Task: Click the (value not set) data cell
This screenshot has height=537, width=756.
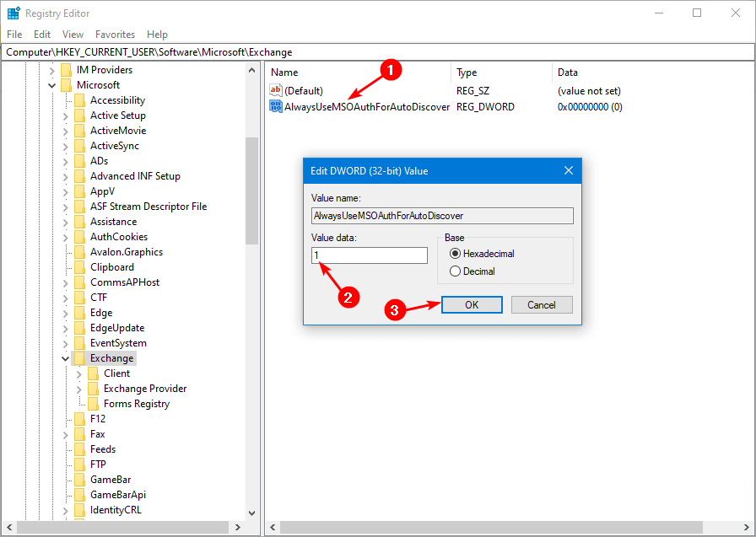Action: click(x=589, y=90)
